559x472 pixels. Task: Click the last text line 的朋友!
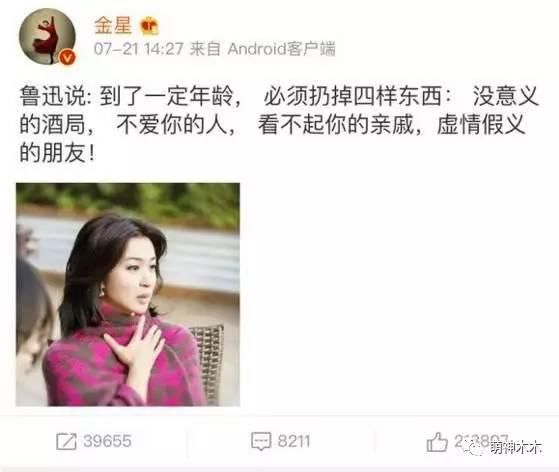tap(57, 154)
